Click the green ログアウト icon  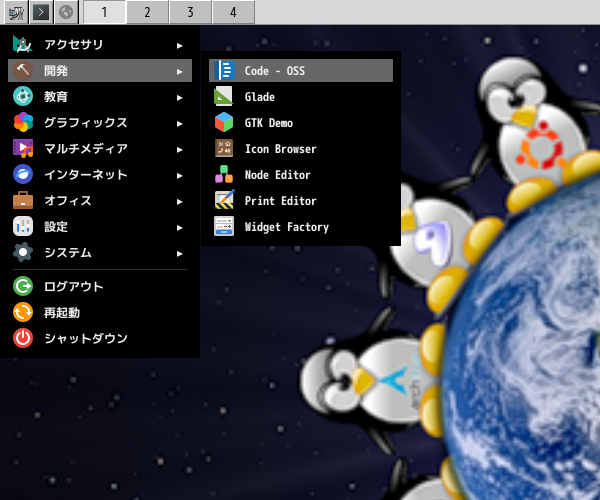click(x=23, y=286)
